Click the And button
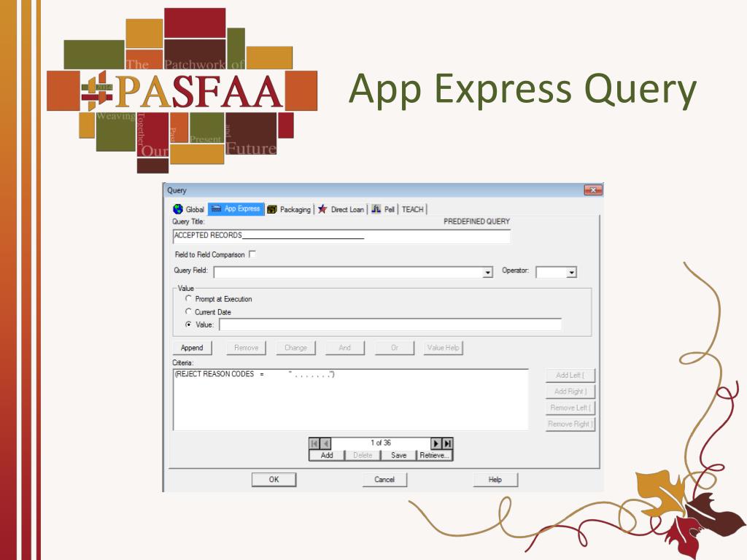 point(345,348)
